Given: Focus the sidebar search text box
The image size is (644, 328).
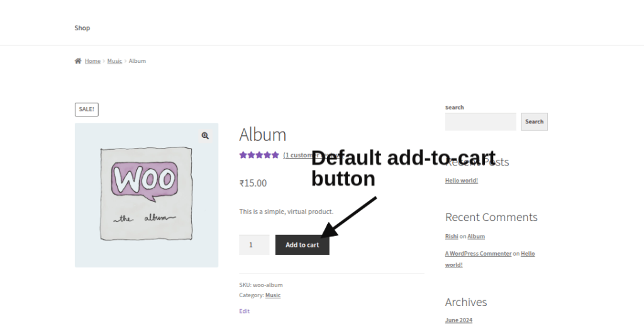Looking at the screenshot, I should 480,122.
